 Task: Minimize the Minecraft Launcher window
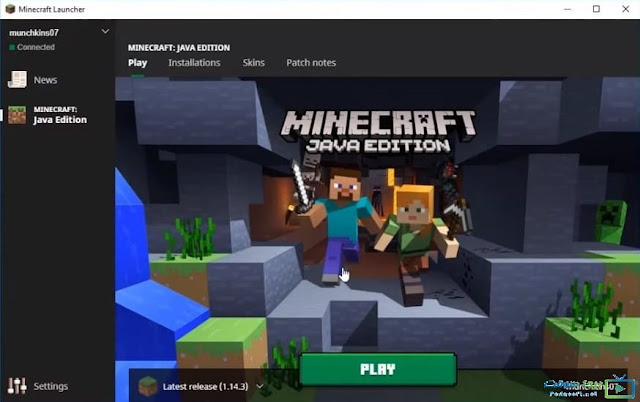[x=567, y=9]
